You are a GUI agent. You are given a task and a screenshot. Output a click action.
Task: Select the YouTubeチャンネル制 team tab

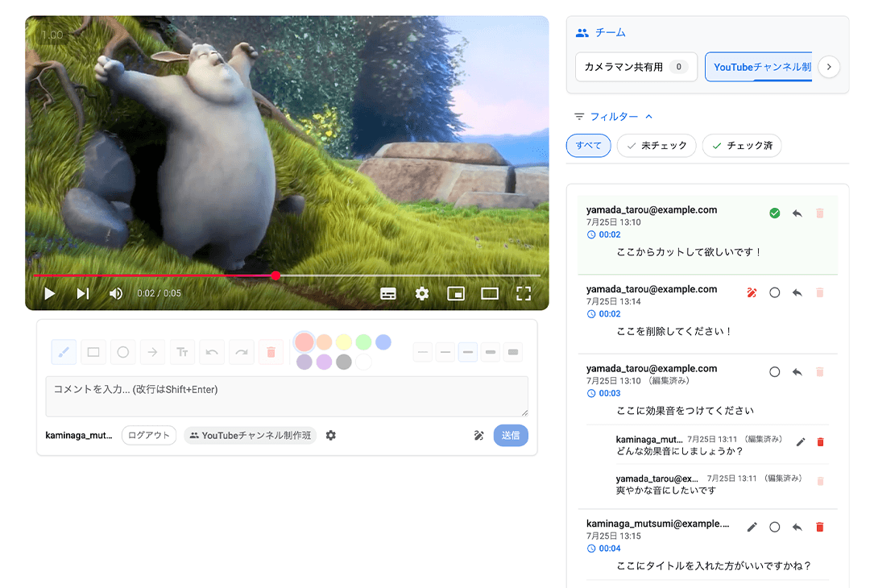pos(759,67)
